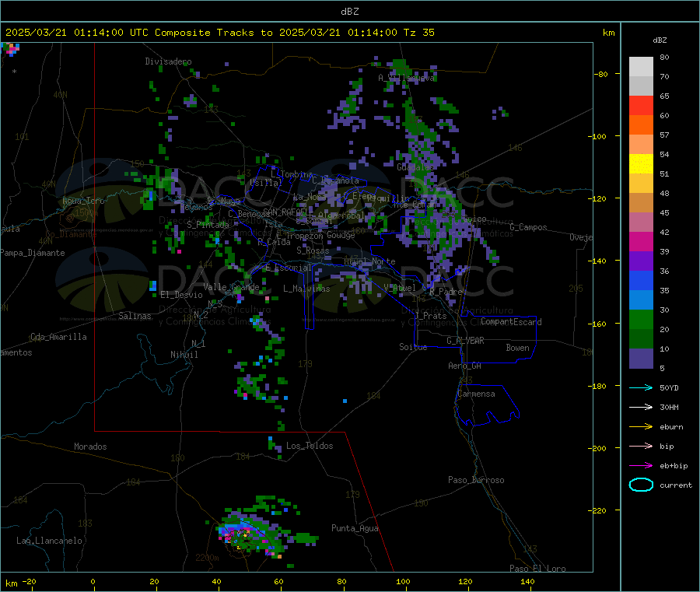700x592 pixels.
Task: Click the 'G_Campos' map label
Action: [x=528, y=227]
